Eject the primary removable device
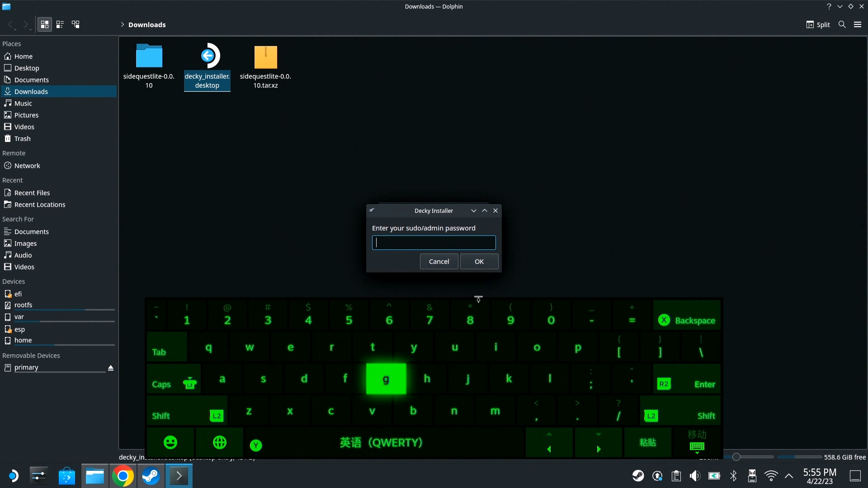868x488 pixels. coord(110,368)
